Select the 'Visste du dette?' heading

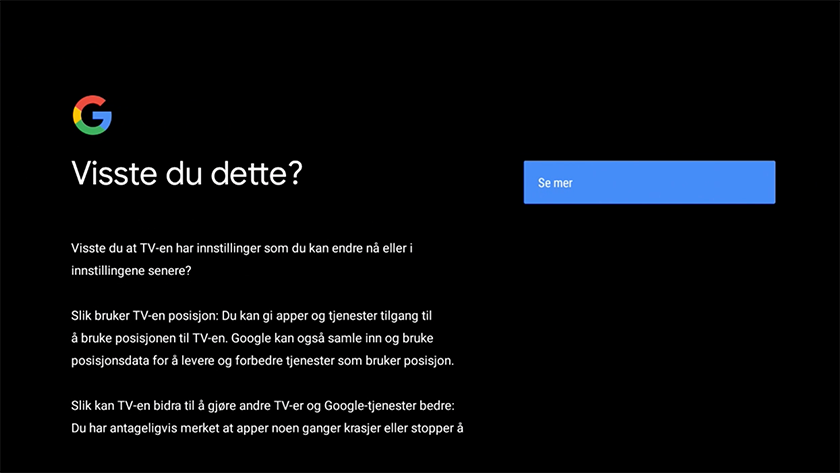point(187,173)
